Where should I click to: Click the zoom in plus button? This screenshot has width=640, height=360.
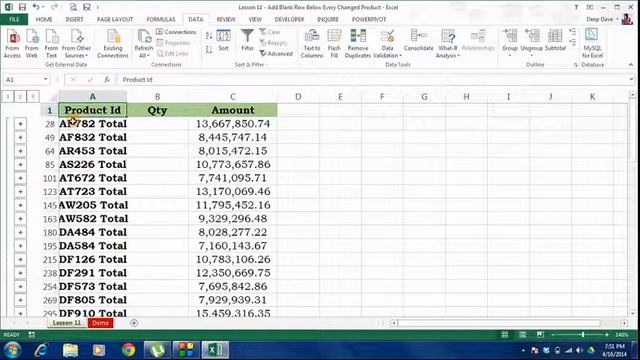point(607,334)
